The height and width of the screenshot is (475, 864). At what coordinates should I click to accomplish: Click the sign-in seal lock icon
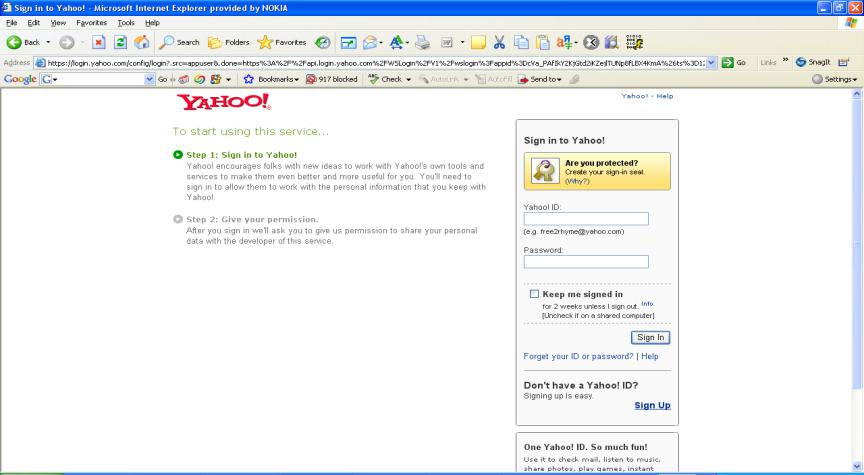[545, 171]
